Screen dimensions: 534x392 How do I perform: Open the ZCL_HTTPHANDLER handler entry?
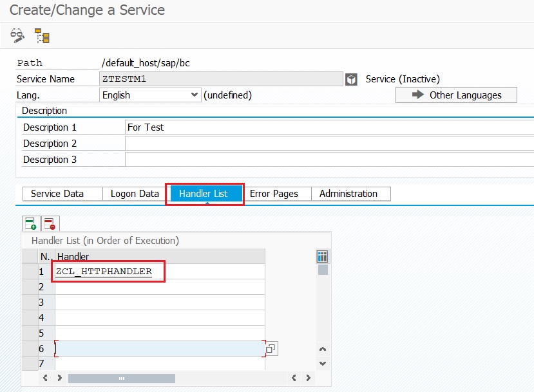tap(104, 272)
